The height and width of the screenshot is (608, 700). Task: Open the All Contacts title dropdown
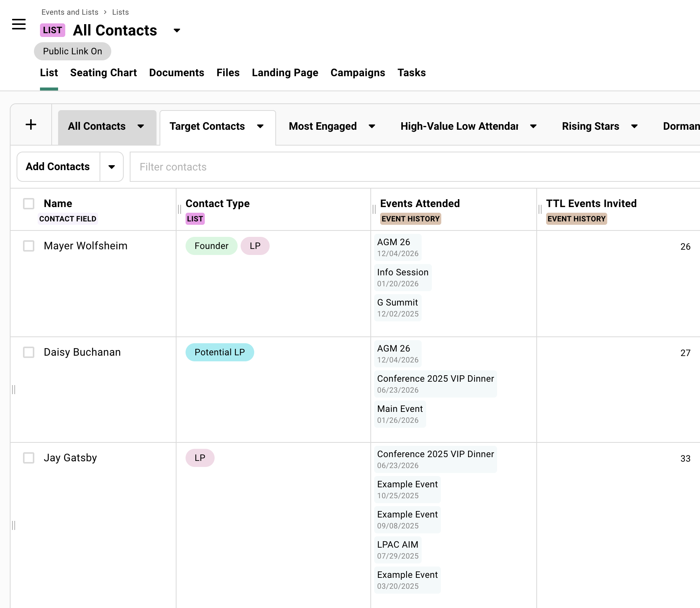[x=177, y=31]
